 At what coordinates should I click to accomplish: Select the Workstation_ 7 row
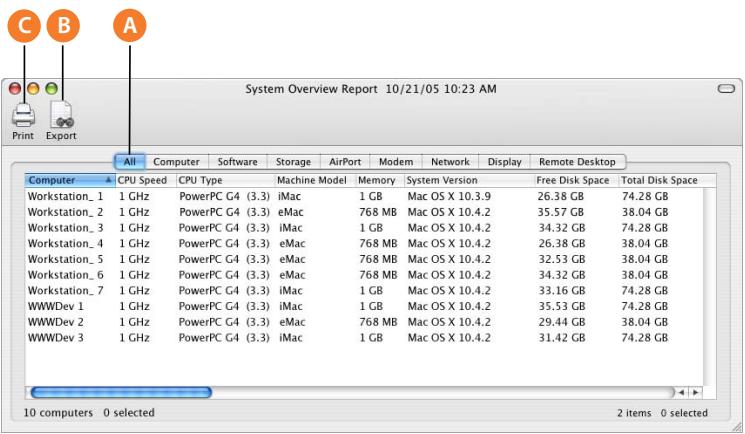coord(364,290)
